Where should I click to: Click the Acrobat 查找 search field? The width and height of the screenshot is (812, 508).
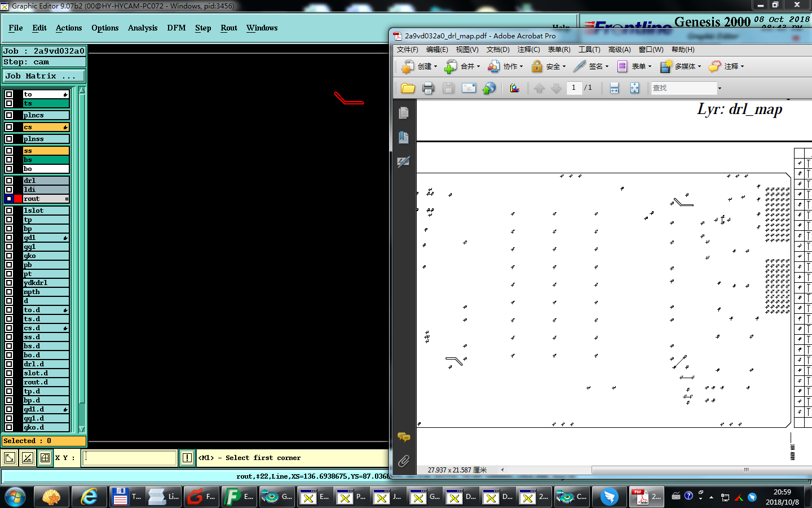[684, 88]
